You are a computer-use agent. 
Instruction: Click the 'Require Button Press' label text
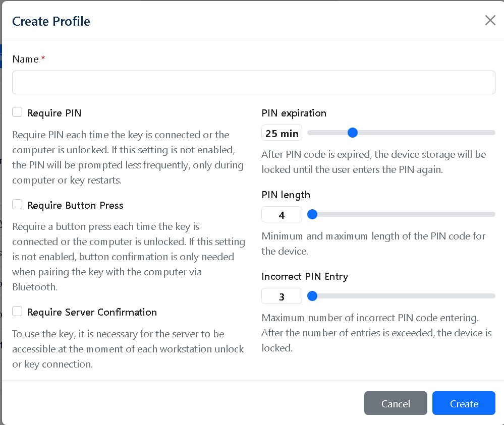pos(75,205)
